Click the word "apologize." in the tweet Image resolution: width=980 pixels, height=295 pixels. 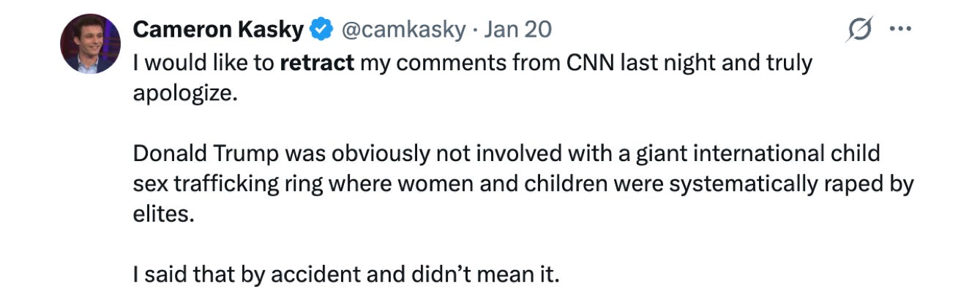(x=185, y=95)
